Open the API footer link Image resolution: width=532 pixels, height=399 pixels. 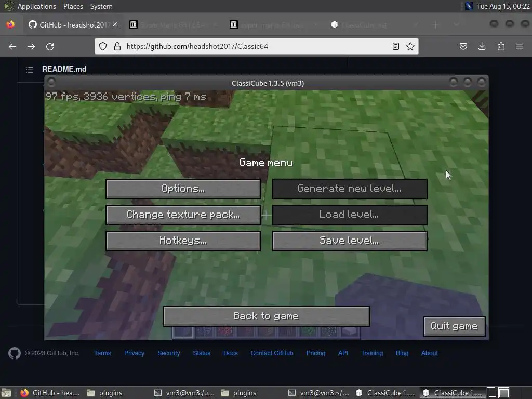click(343, 353)
